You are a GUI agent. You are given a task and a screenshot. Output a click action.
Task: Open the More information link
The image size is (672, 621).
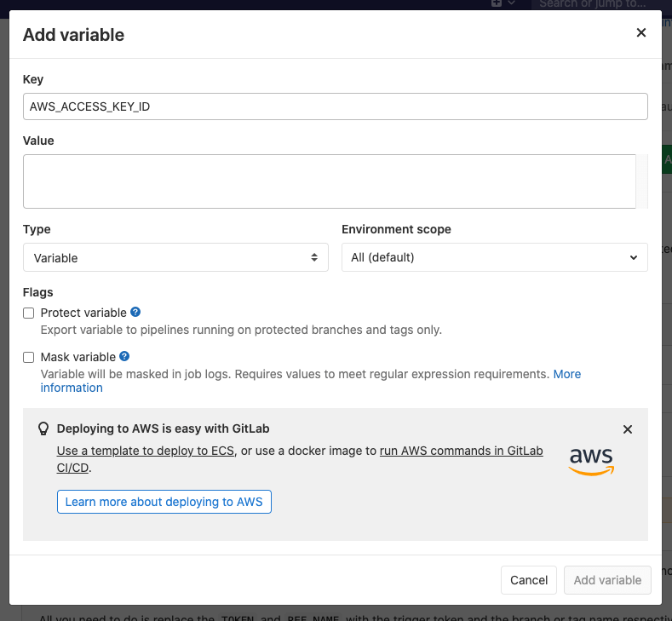click(x=566, y=374)
